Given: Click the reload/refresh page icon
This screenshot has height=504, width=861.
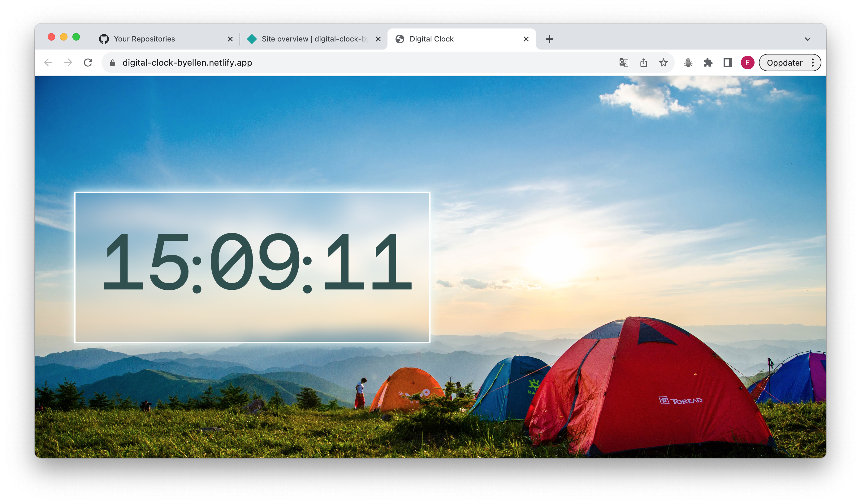Looking at the screenshot, I should click(88, 63).
